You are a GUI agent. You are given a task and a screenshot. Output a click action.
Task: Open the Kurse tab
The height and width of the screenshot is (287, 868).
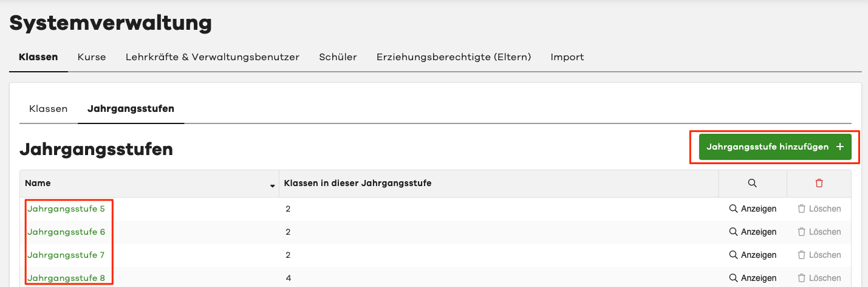(x=92, y=57)
